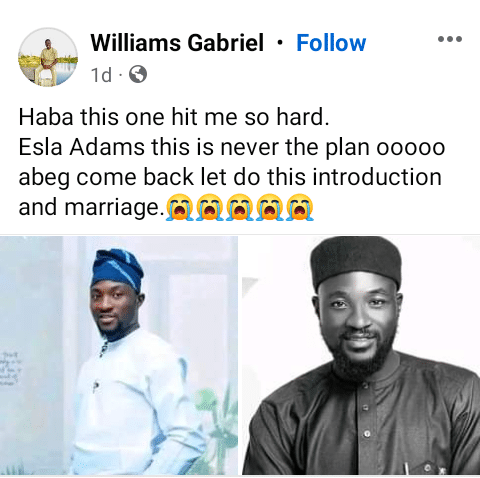The image size is (480, 478).
Task: Open the three-dot post options menu
Action: [450, 39]
